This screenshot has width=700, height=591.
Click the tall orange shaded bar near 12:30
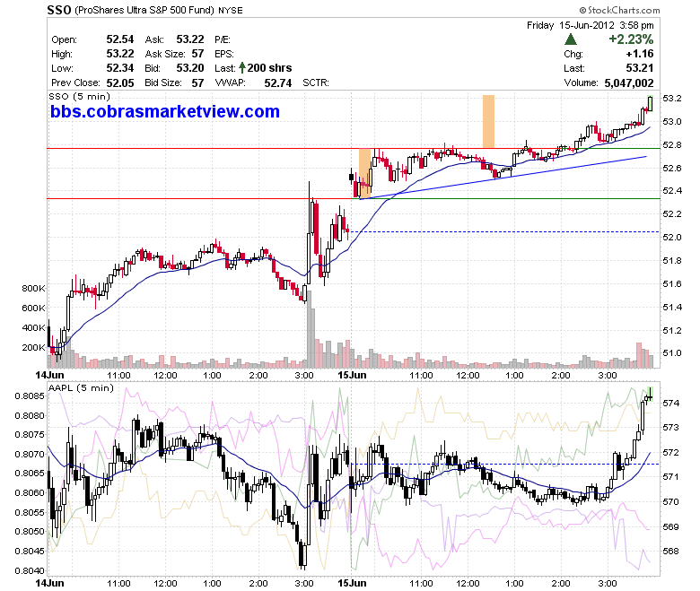[x=488, y=121]
